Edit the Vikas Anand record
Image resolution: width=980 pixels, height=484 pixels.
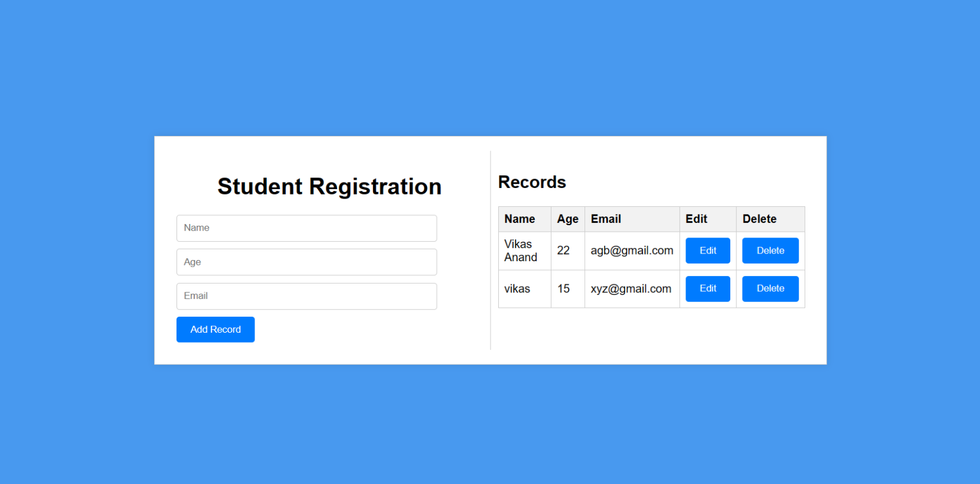tap(707, 251)
